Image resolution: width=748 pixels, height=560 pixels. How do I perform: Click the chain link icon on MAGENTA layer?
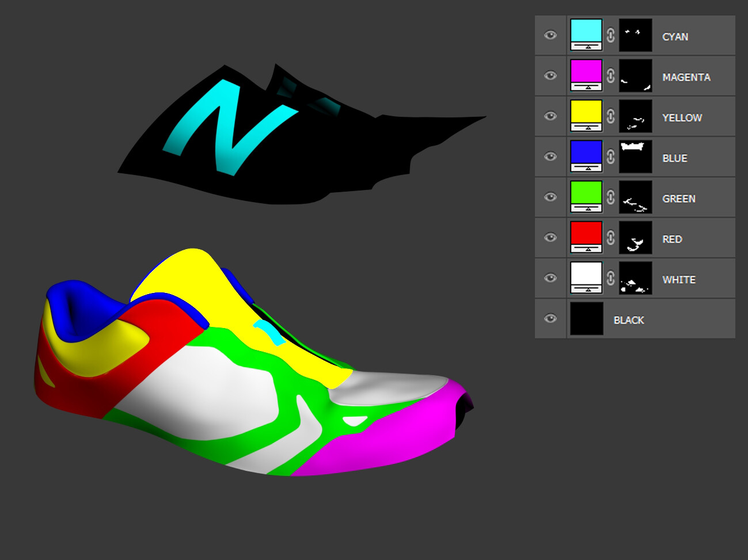click(x=611, y=75)
